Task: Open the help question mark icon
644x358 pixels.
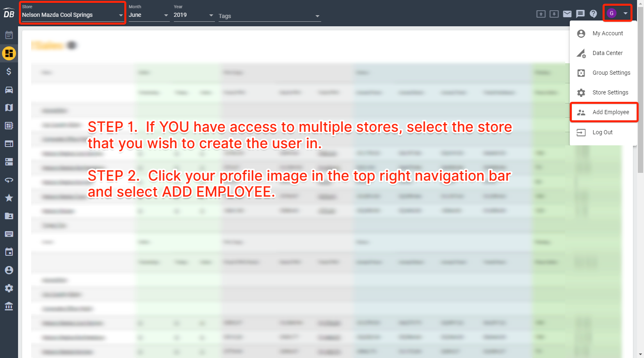Action: click(x=594, y=14)
